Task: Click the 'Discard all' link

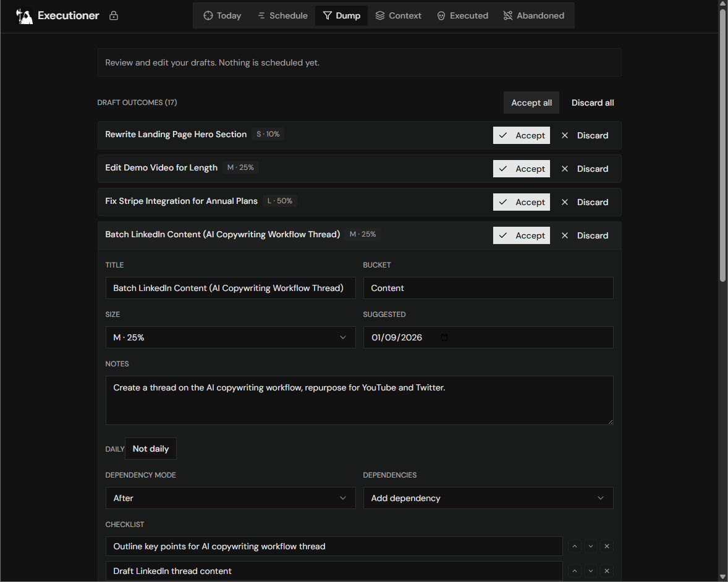Action: [x=592, y=103]
